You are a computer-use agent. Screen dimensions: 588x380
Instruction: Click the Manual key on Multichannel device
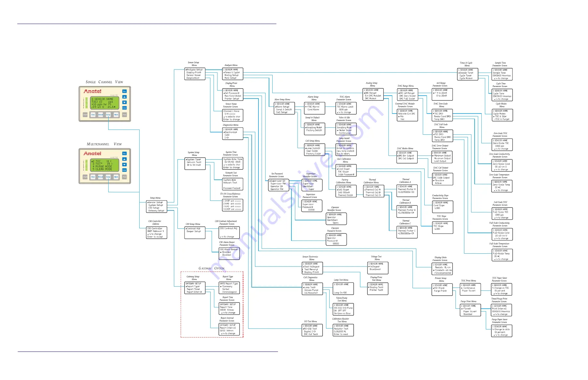point(101,177)
